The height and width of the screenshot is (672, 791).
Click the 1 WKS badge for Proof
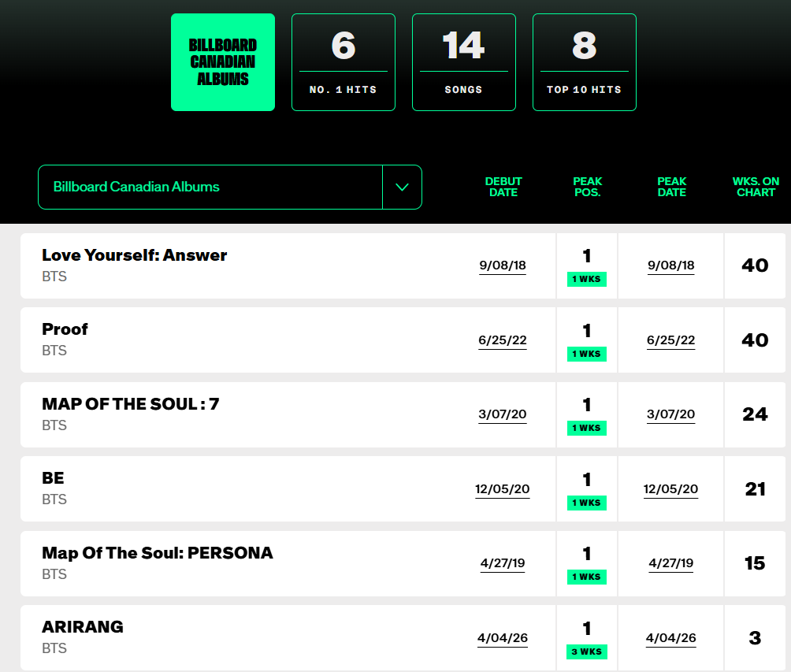pos(587,354)
